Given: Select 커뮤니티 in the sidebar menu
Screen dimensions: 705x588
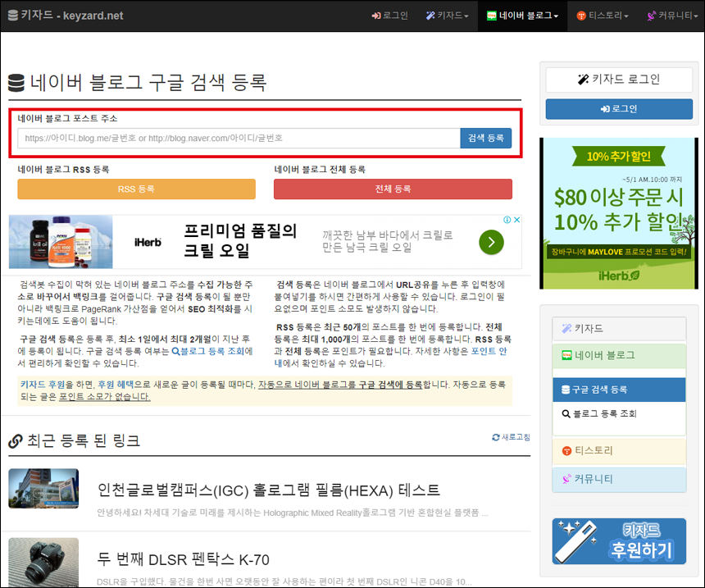Looking at the screenshot, I should pyautogui.click(x=619, y=479).
